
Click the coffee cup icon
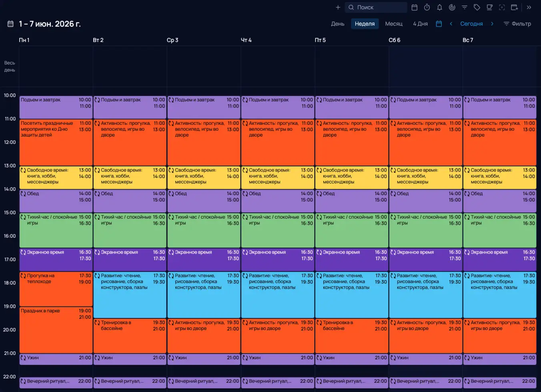tap(489, 7)
